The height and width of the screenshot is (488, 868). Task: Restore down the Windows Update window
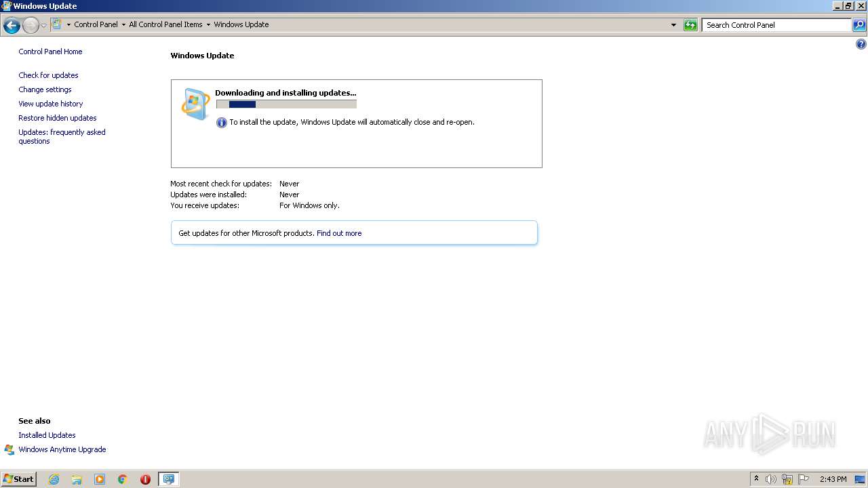[848, 6]
